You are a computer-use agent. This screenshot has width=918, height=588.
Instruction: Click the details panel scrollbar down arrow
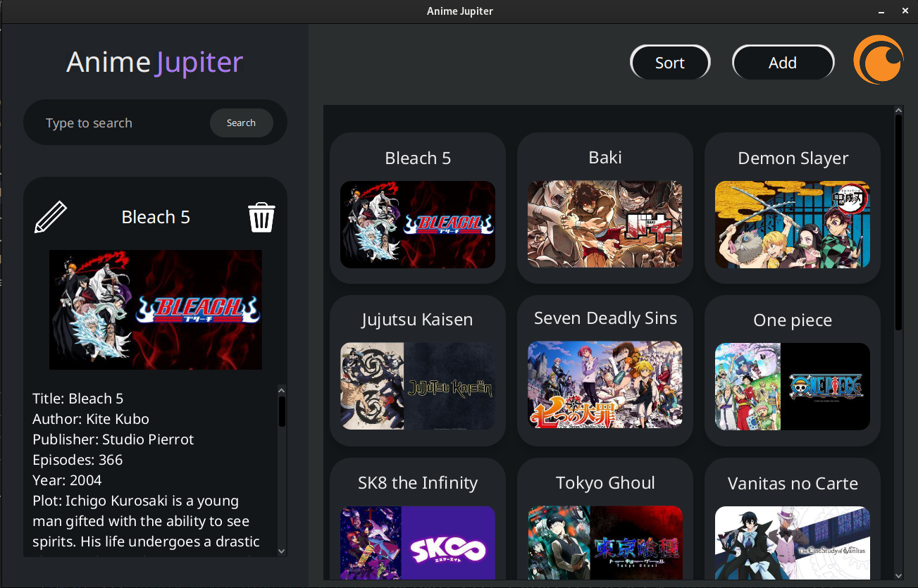coord(282,551)
